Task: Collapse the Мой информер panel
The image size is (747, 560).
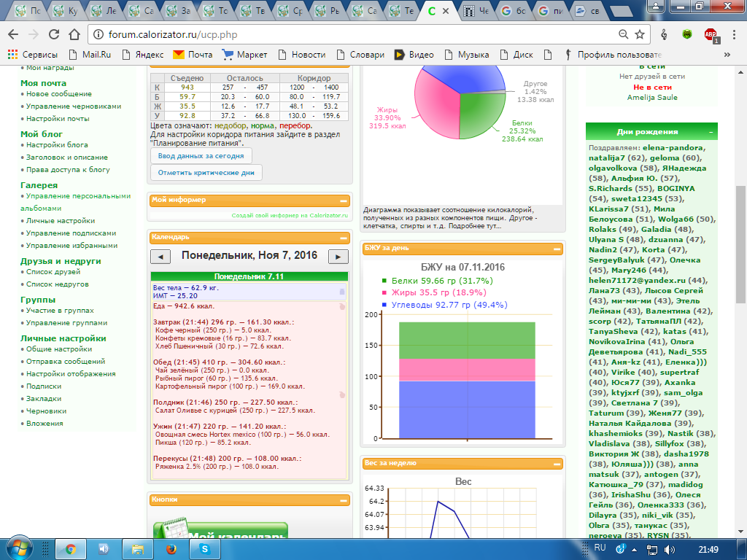Action: click(x=343, y=201)
